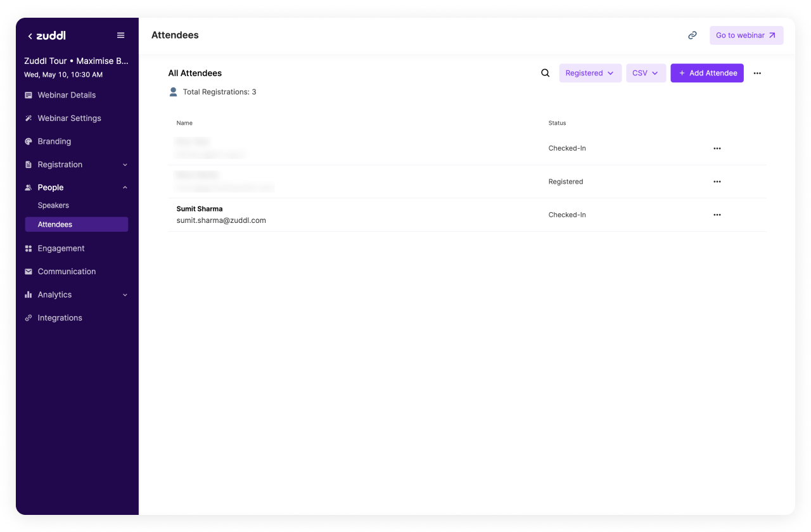
Task: Click the Zuddl Tour webinar title
Action: [x=76, y=61]
